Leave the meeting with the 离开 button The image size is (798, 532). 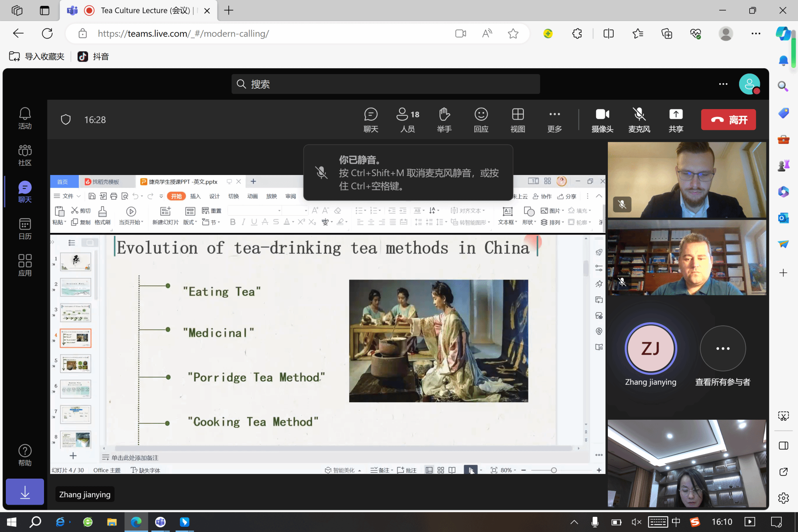click(728, 120)
